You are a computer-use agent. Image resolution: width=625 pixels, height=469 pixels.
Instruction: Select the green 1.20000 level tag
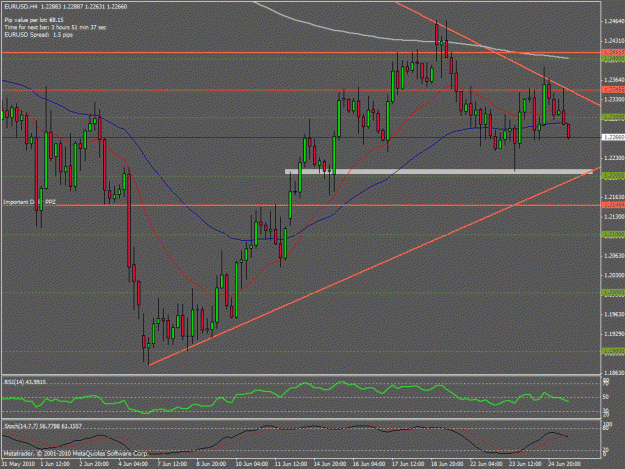[613, 293]
